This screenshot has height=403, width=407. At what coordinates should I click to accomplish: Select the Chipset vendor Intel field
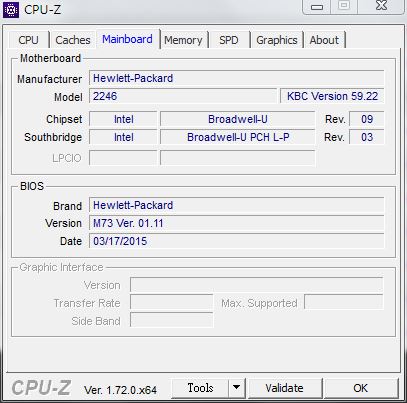123,119
